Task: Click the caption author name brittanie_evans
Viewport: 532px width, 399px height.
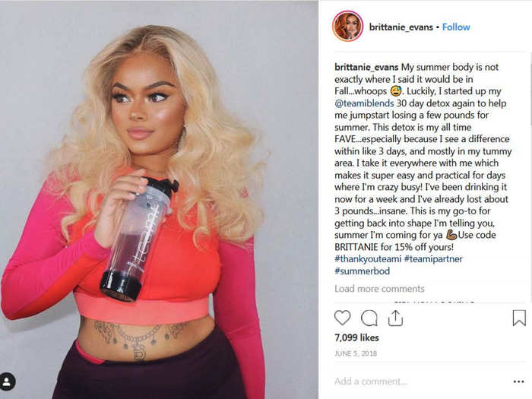Action: pos(366,67)
